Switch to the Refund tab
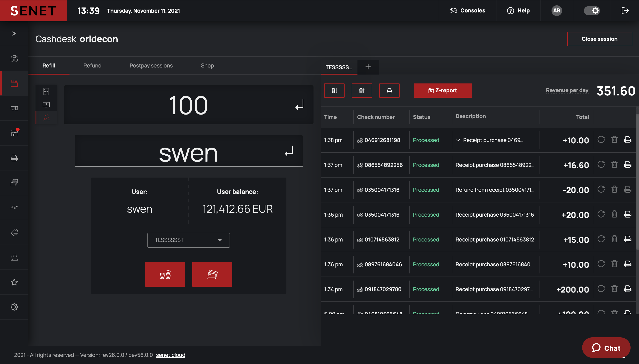Screen dimensions: 639x364 click(x=92, y=65)
